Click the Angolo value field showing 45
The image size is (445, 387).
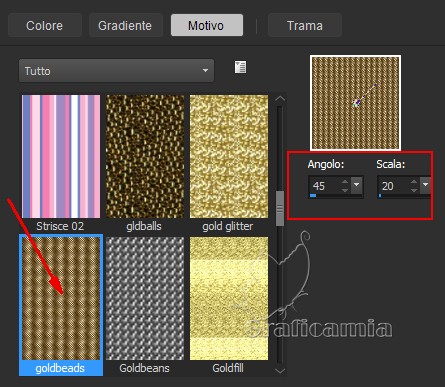point(325,186)
